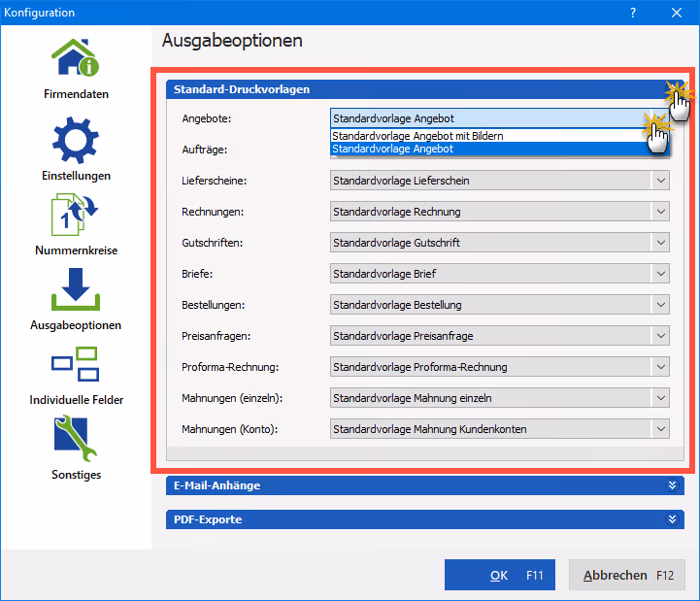Click the Nummernkreise label
Viewport: 700px width, 601px height.
[x=76, y=250]
